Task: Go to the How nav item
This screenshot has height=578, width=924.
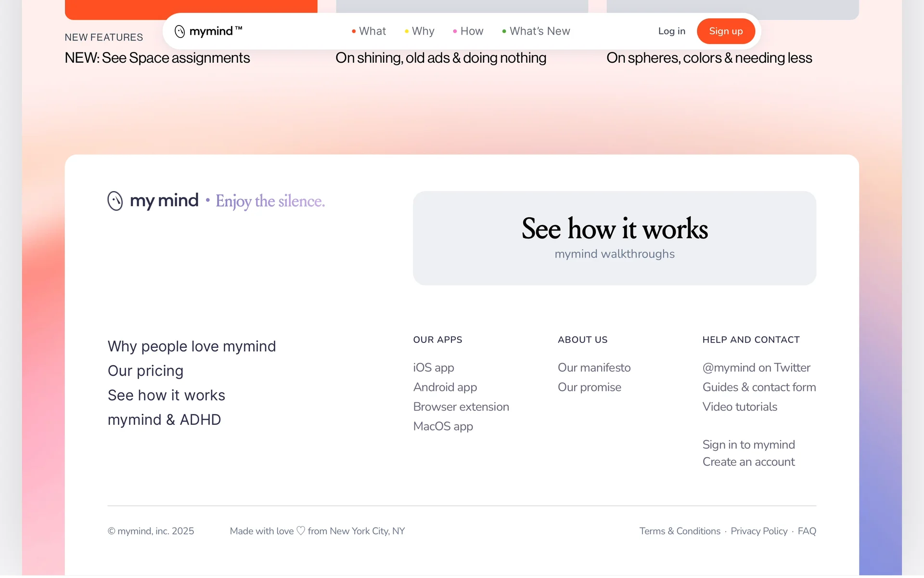Action: [x=471, y=31]
